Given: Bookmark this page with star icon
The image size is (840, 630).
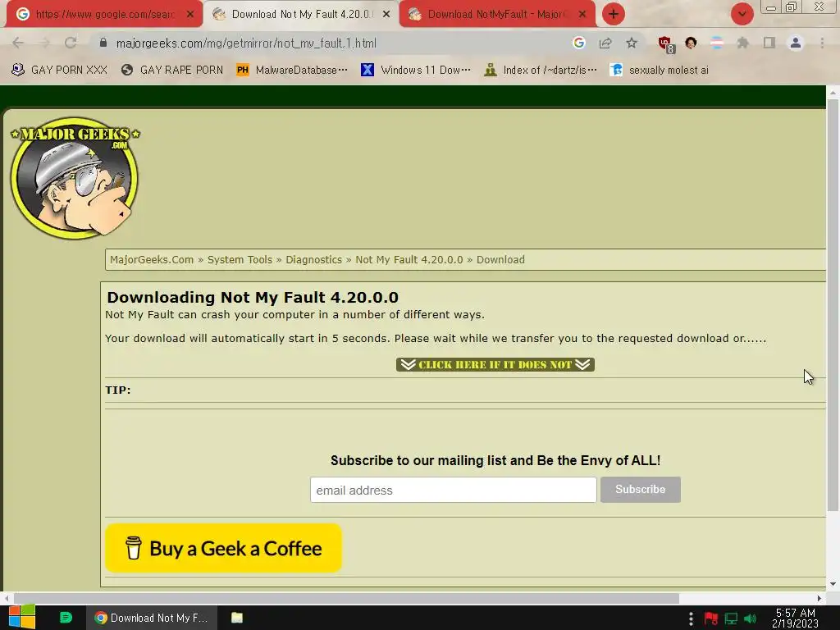Looking at the screenshot, I should click(x=632, y=43).
